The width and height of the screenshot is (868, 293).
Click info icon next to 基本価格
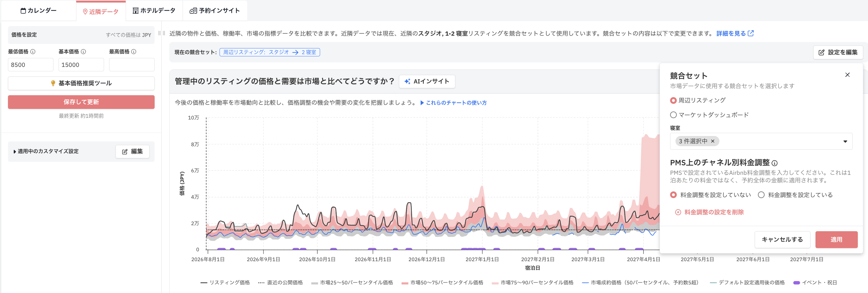(x=83, y=52)
